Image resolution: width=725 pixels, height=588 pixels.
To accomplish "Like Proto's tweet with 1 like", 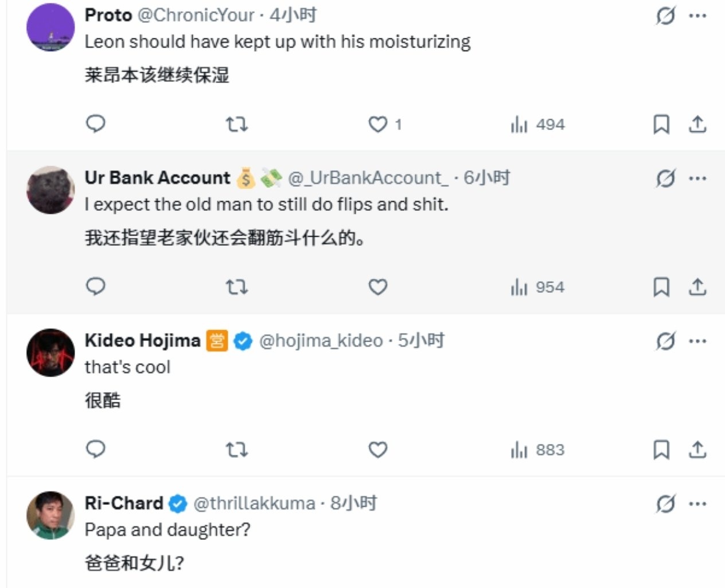I will click(x=378, y=124).
